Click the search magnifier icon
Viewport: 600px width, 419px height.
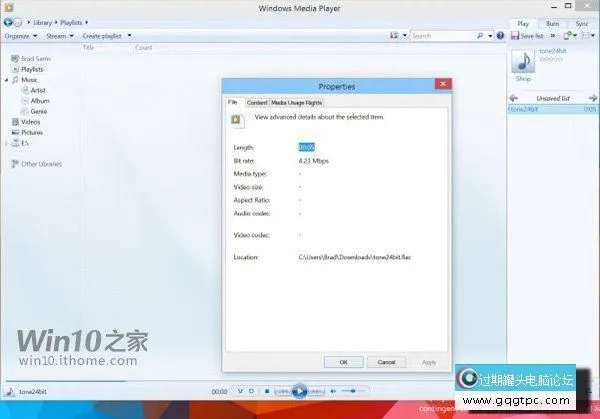(480, 35)
